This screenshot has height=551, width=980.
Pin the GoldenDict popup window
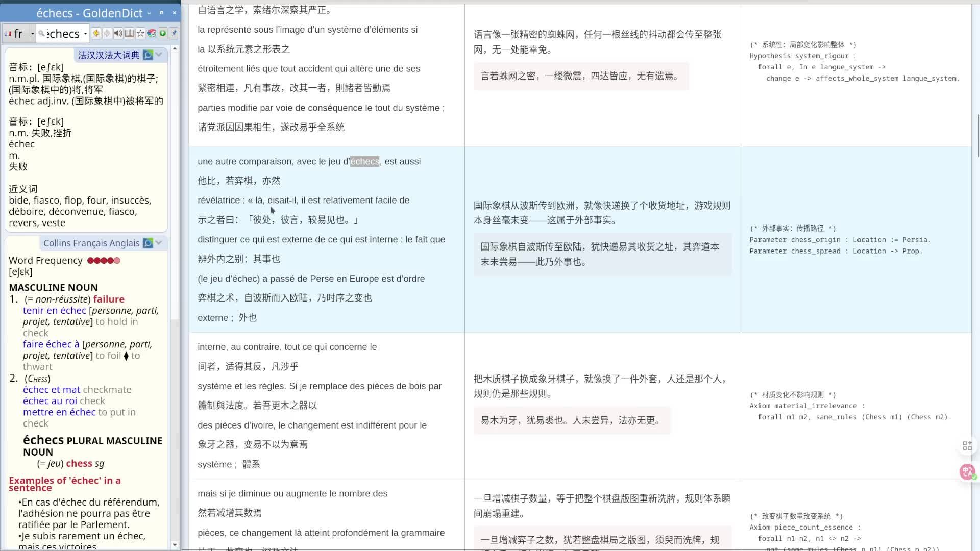coord(174,33)
